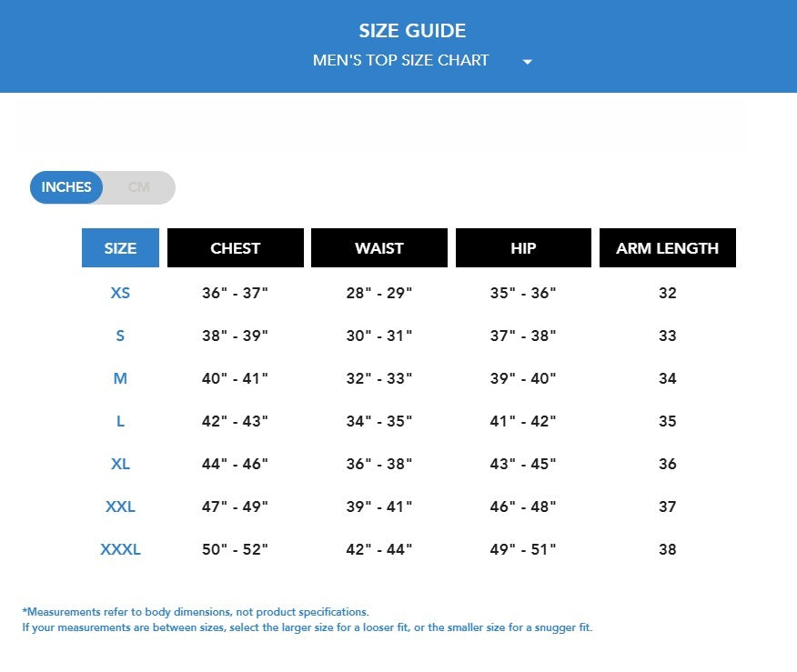
Task: Click the body dimensions measurement footnote
Action: 196,612
